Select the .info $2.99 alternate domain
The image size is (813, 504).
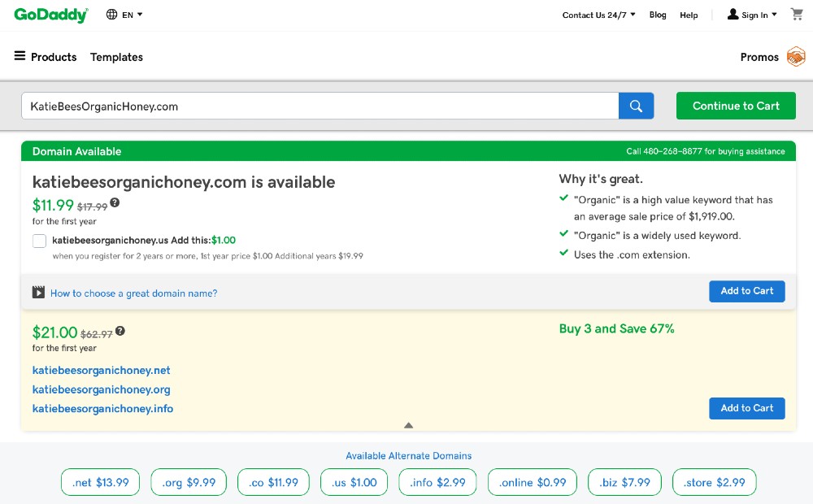[437, 482]
